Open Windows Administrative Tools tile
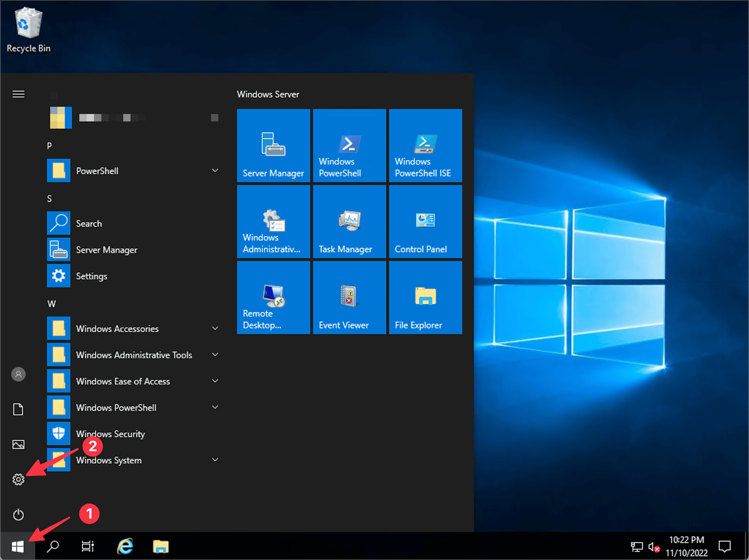 273,221
